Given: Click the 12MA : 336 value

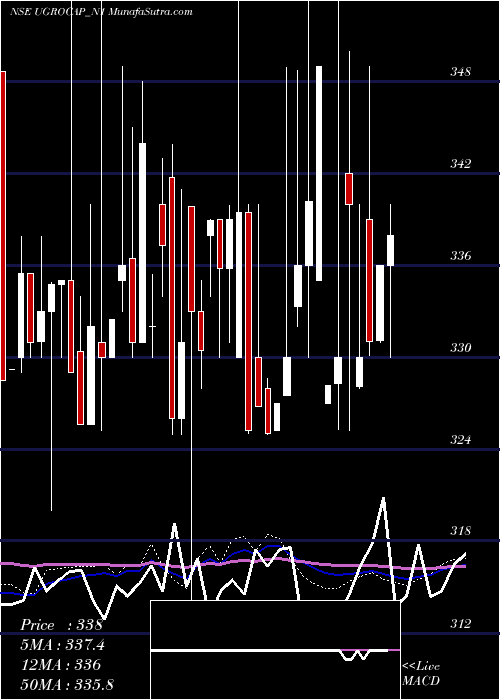Looking at the screenshot, I should 60,665.
